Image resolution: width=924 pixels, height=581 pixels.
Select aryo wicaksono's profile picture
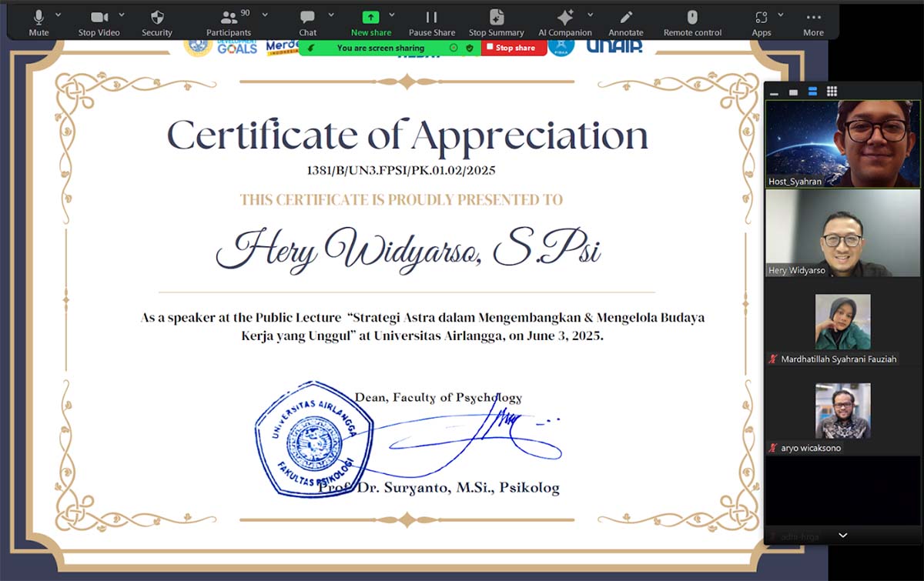(x=842, y=411)
